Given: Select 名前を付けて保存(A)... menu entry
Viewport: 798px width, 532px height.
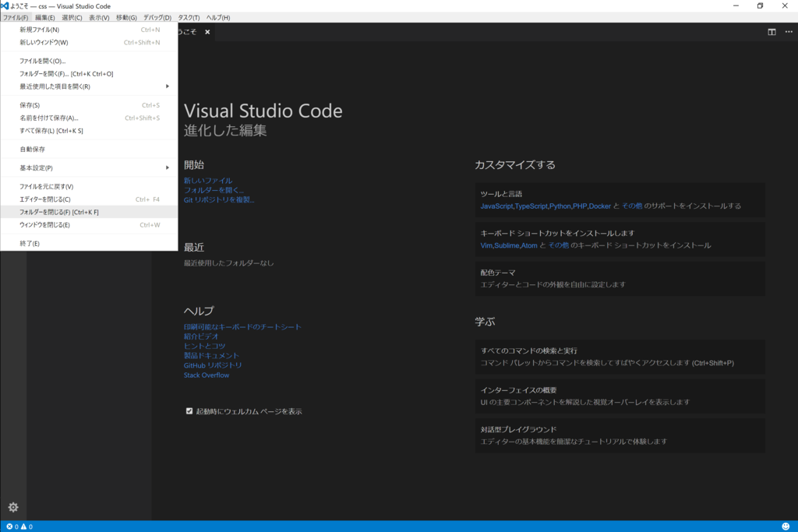Looking at the screenshot, I should click(x=89, y=118).
